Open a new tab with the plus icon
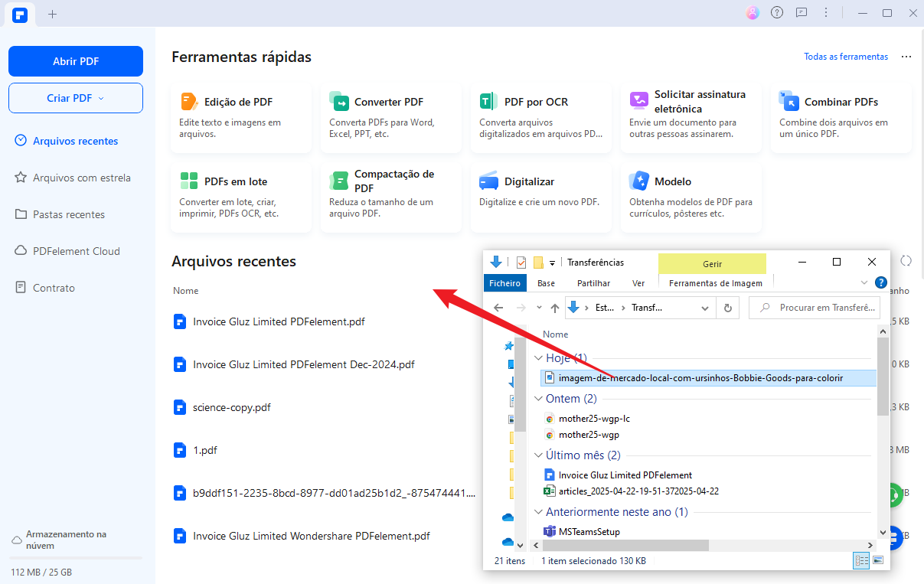The width and height of the screenshot is (924, 584). tap(52, 14)
